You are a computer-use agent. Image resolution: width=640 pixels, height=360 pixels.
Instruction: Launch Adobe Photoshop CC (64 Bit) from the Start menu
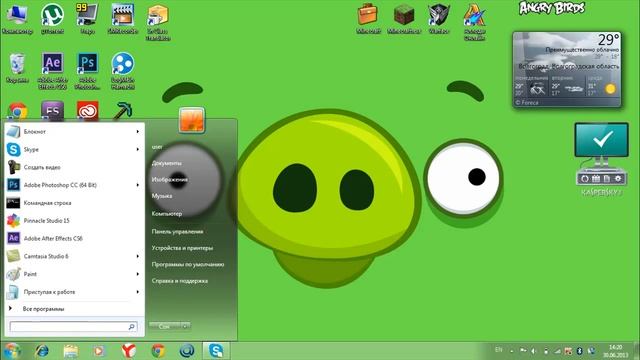point(74,185)
